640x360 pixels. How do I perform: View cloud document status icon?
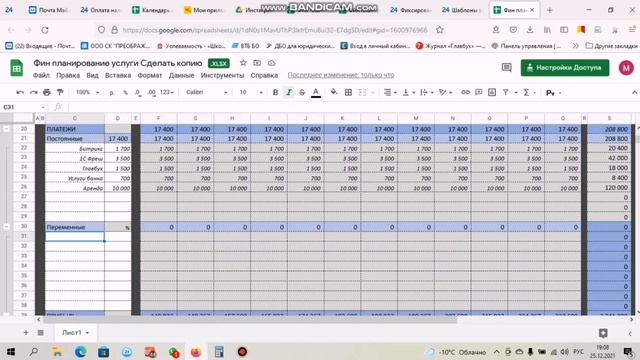point(271,63)
